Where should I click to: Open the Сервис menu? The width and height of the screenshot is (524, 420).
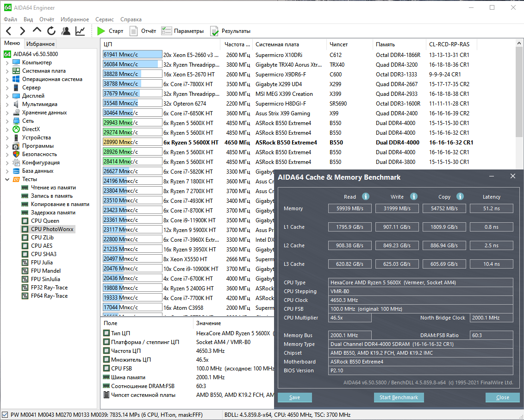pyautogui.click(x=104, y=19)
